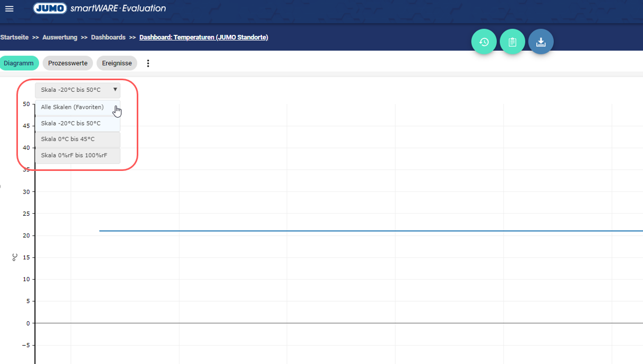Select Skala 0°C bis 45°C option
The image size is (643, 364).
tap(68, 139)
